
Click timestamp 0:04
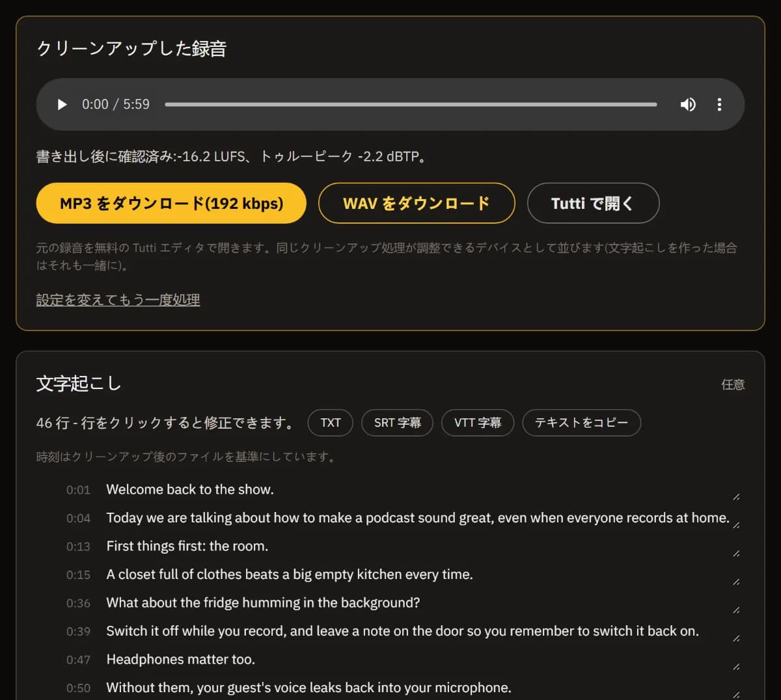[x=78, y=518]
